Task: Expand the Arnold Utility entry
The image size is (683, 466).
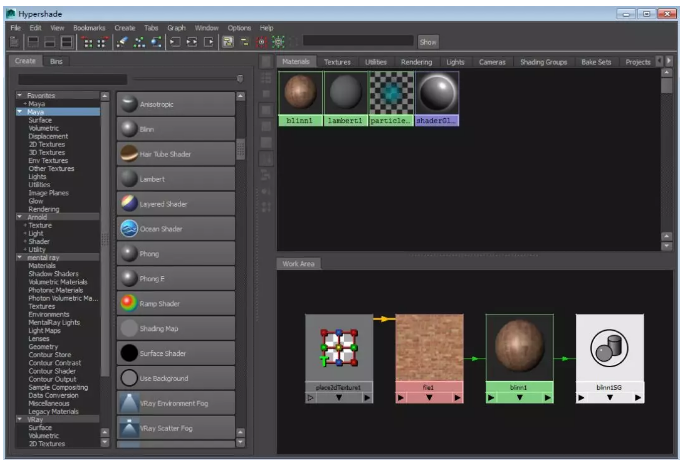Action: point(25,250)
